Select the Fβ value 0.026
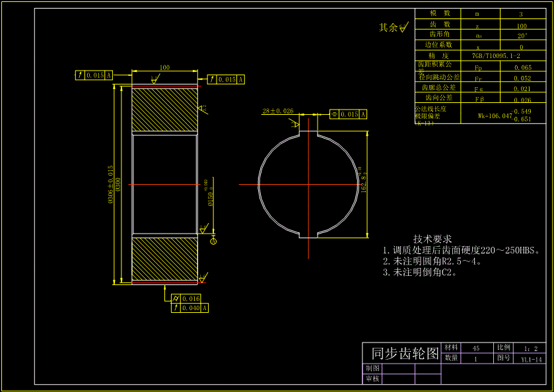 coord(522,100)
